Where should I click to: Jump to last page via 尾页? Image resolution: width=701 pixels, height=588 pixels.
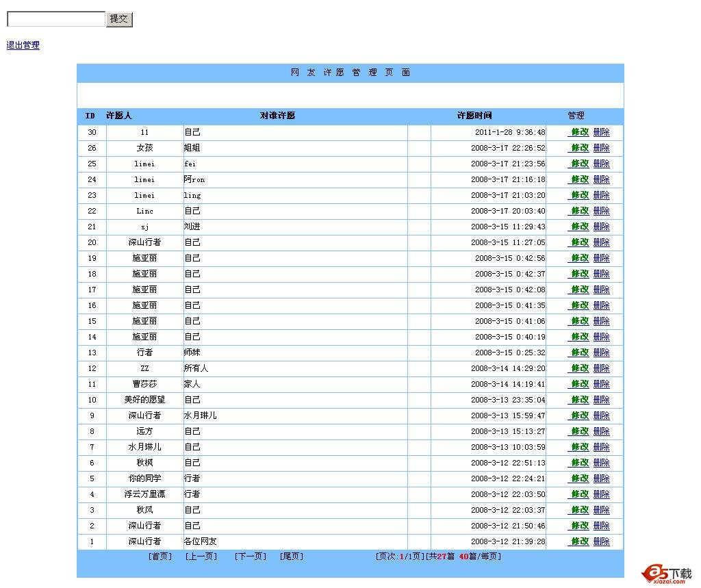coord(292,557)
